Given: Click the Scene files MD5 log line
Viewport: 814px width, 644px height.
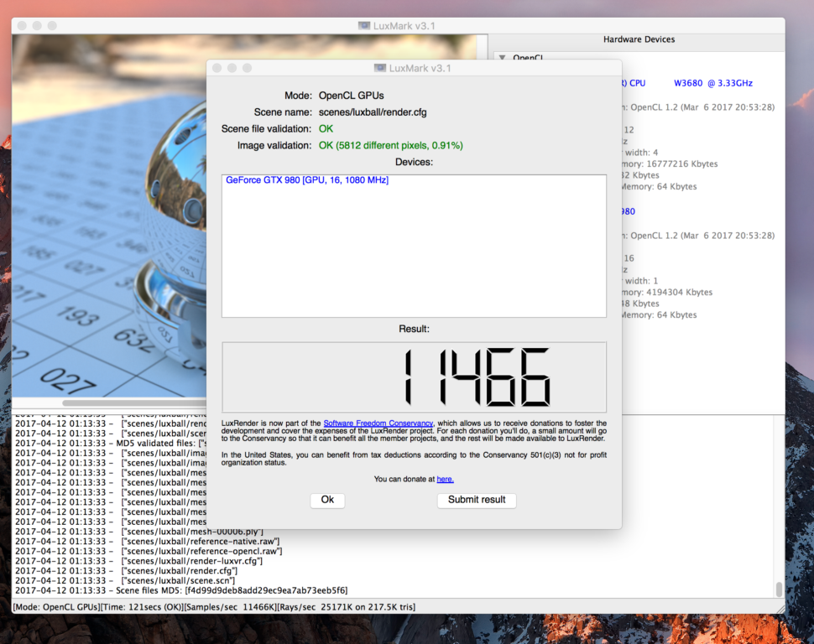Looking at the screenshot, I should tap(181, 590).
